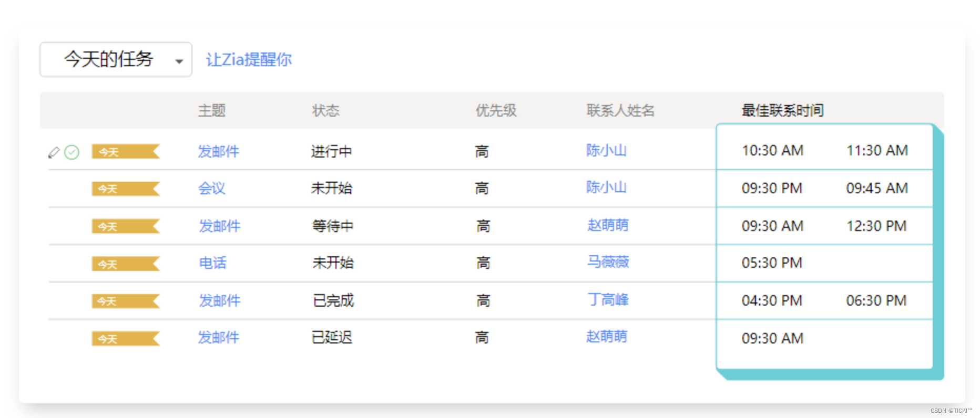The image size is (980, 418).
Task: Click priority 高 in the 会议 row
Action: (482, 188)
